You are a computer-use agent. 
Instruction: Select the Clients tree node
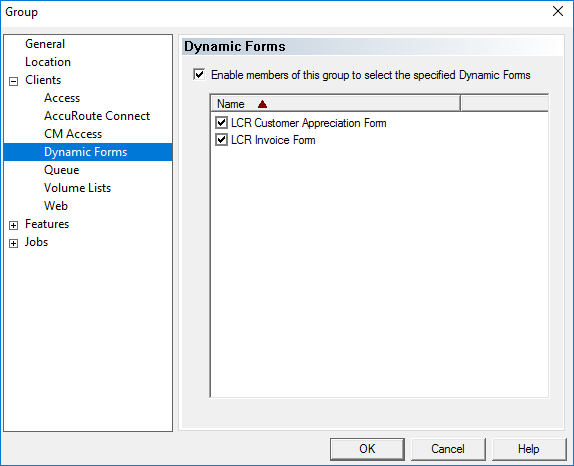pyautogui.click(x=43, y=80)
